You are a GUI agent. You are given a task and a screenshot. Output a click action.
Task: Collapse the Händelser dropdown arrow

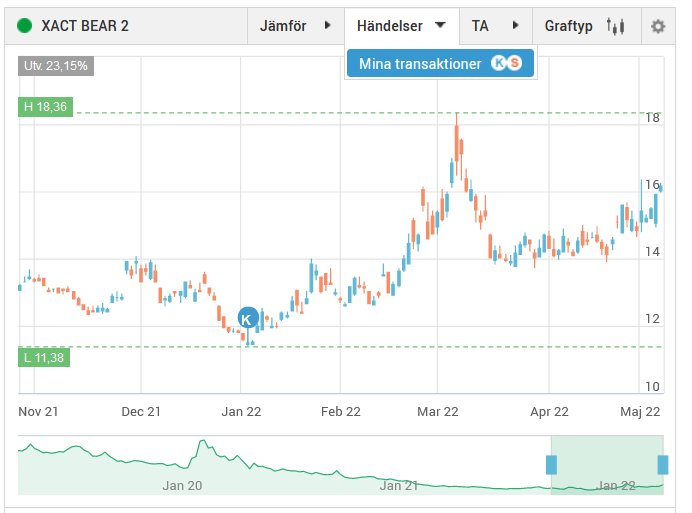[x=440, y=25]
